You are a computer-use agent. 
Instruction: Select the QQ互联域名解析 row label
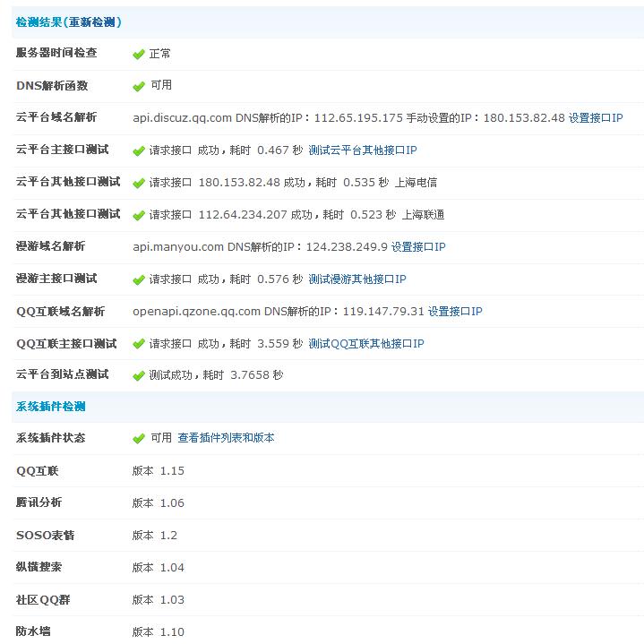point(60,312)
